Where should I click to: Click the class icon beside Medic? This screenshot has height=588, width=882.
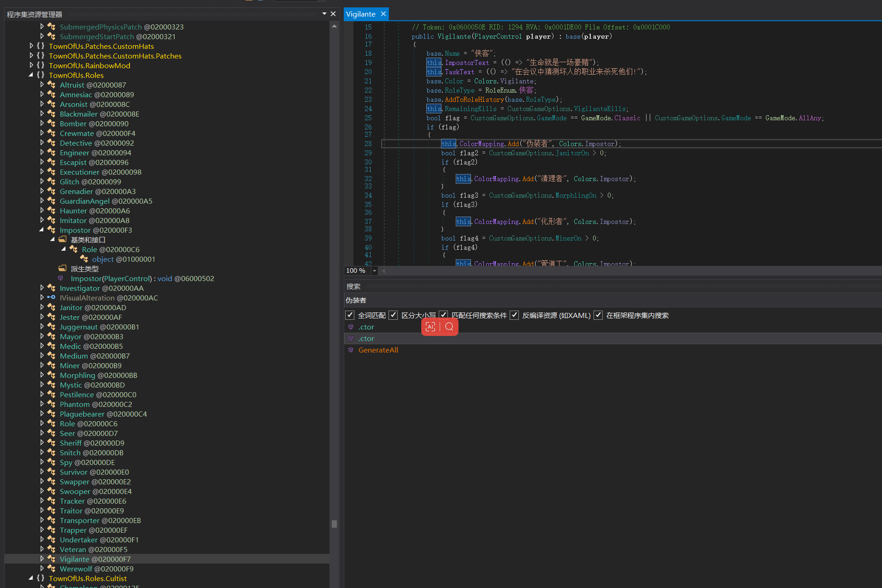(x=51, y=346)
